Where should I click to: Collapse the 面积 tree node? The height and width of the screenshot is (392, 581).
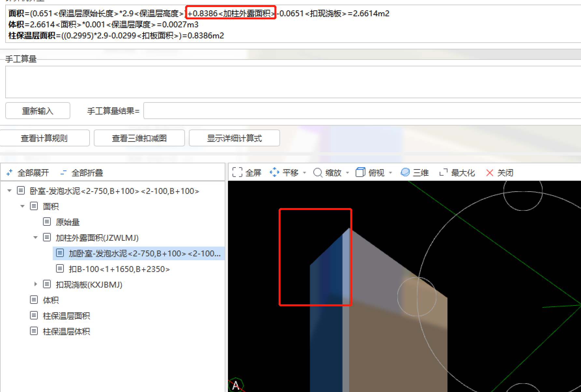pyautogui.click(x=22, y=206)
